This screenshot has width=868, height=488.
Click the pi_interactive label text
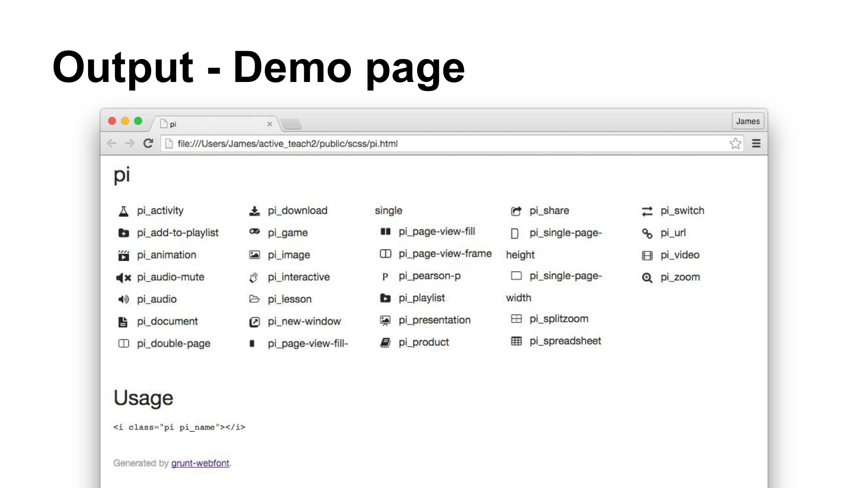(299, 277)
